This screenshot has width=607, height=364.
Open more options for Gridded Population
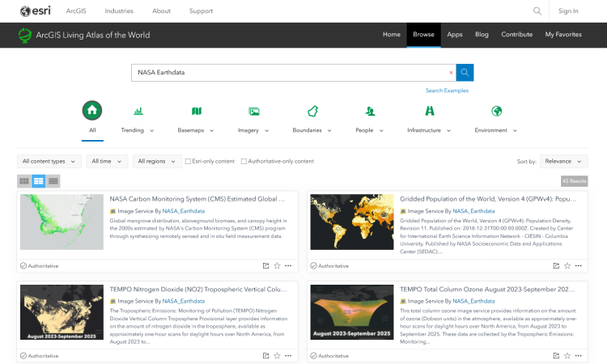[579, 266]
